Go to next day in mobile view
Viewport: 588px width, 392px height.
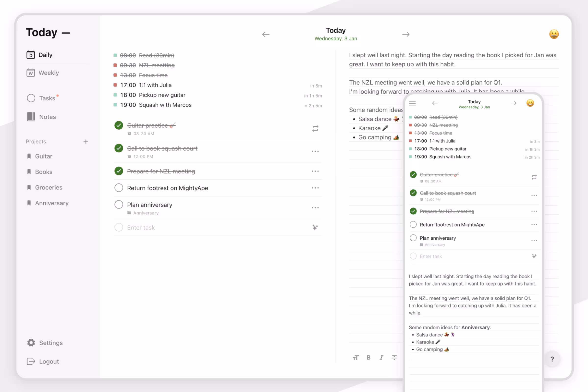(x=513, y=103)
